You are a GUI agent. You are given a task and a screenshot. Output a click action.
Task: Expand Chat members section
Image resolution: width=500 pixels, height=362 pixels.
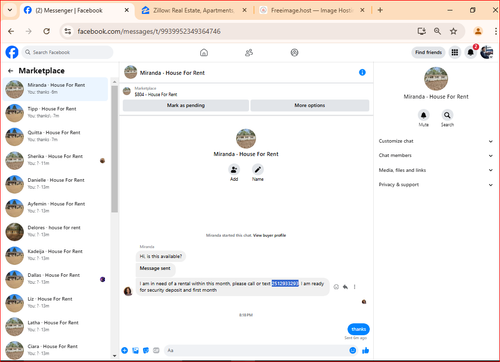(x=436, y=155)
